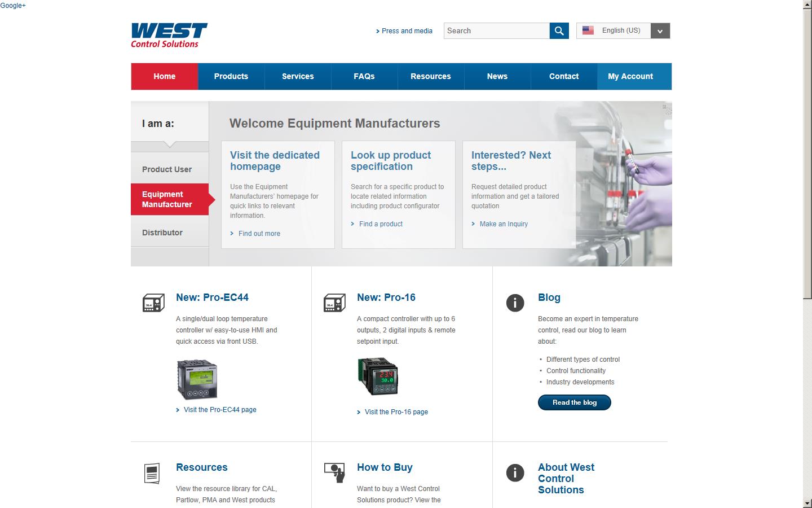Image resolution: width=812 pixels, height=508 pixels.
Task: Click the Resources section heading
Action: pos(202,467)
